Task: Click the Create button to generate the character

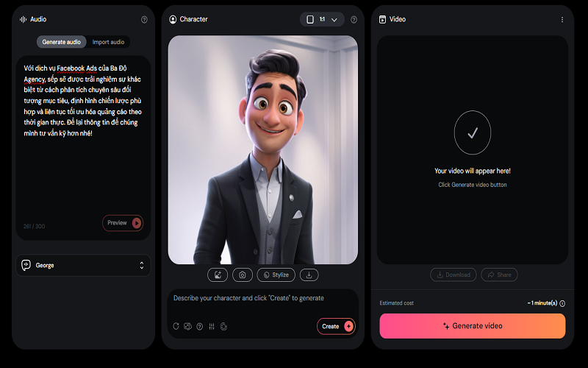Action: tap(336, 326)
